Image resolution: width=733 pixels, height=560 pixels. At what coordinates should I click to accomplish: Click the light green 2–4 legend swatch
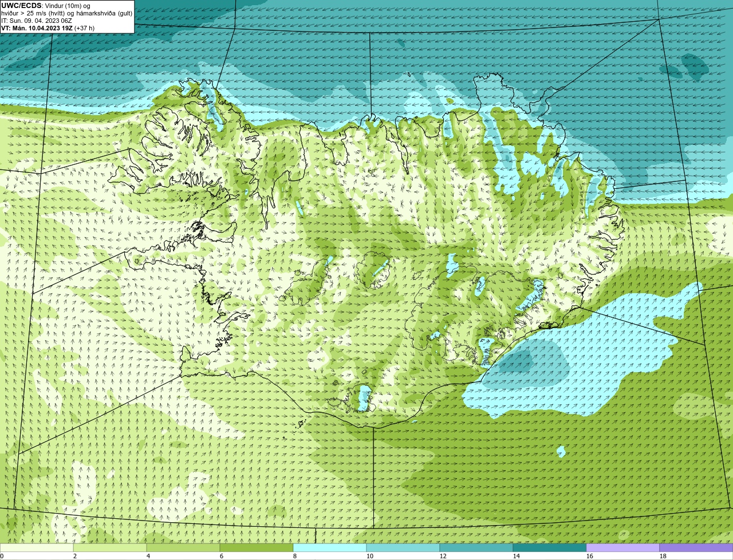[x=111, y=547]
